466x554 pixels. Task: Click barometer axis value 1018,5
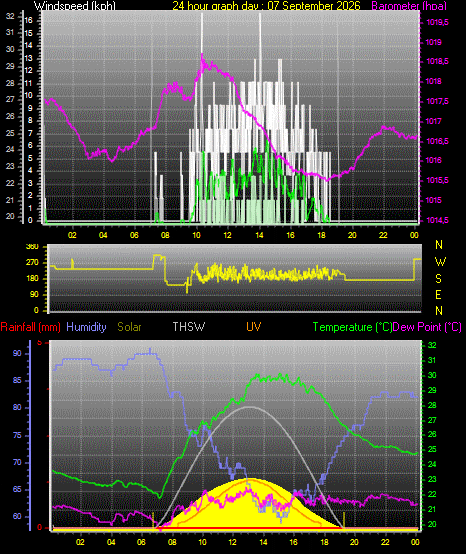pos(438,61)
